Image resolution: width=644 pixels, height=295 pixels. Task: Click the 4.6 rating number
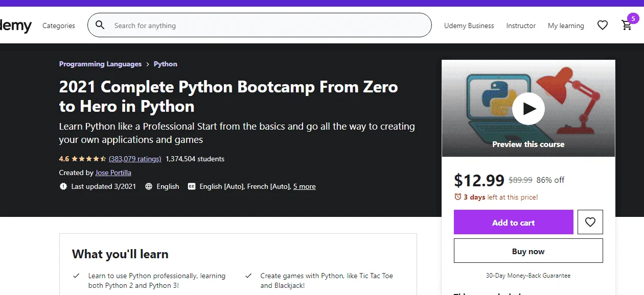64,159
